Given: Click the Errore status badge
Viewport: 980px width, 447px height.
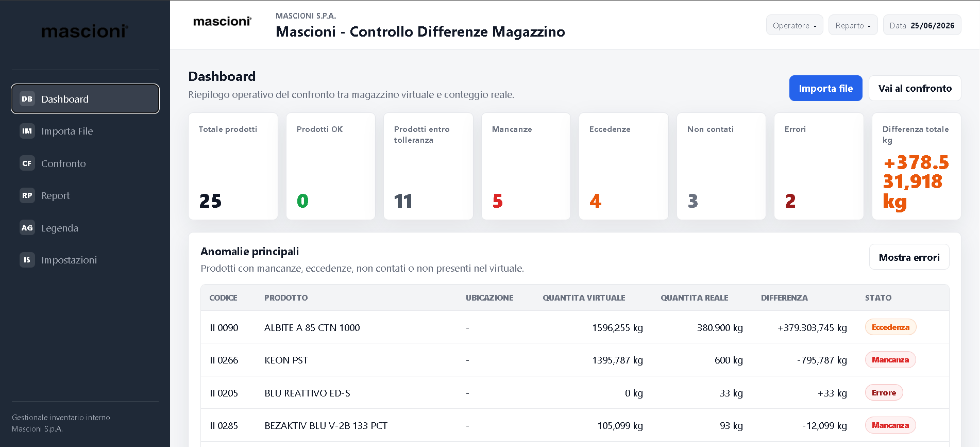Looking at the screenshot, I should [884, 393].
